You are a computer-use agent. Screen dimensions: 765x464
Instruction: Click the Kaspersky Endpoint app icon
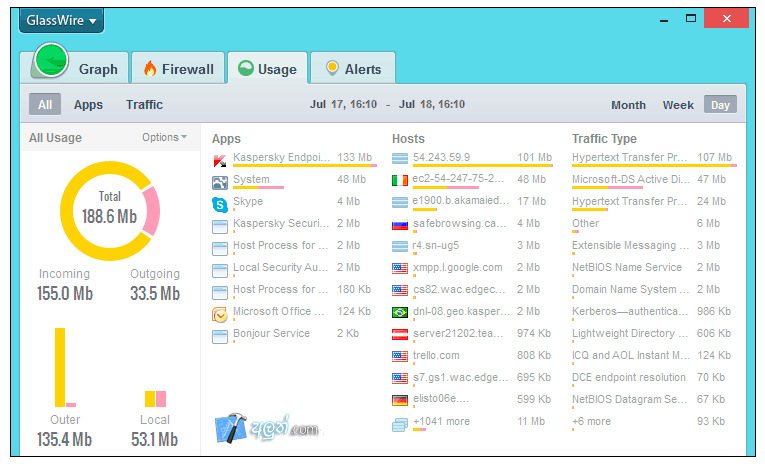(x=220, y=160)
